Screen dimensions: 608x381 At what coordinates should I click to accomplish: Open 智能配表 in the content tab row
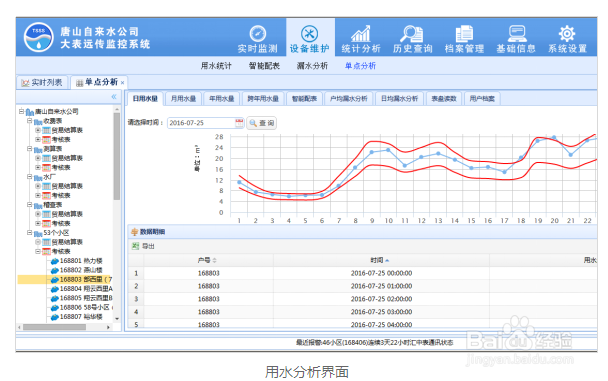coord(304,98)
